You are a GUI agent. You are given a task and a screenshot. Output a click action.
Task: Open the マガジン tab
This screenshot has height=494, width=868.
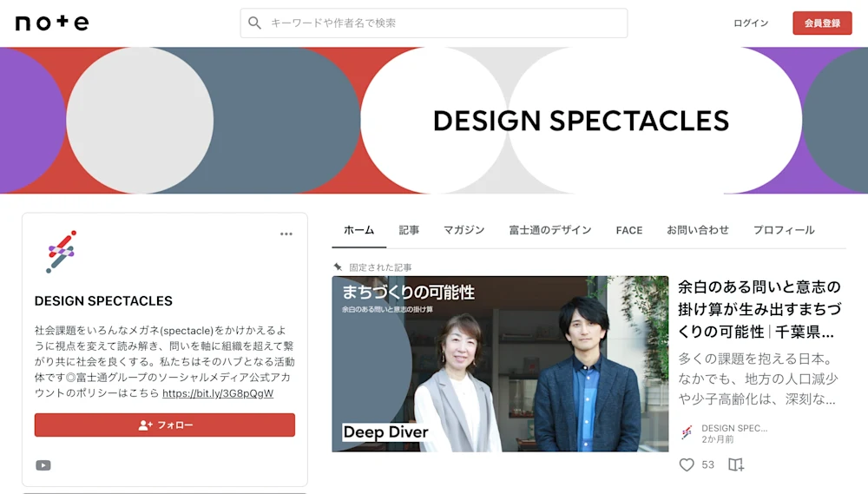(x=464, y=230)
